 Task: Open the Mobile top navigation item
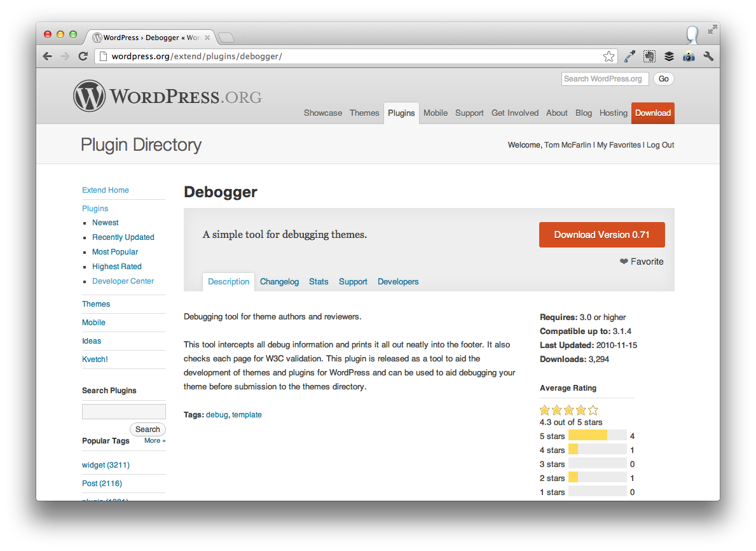(436, 113)
